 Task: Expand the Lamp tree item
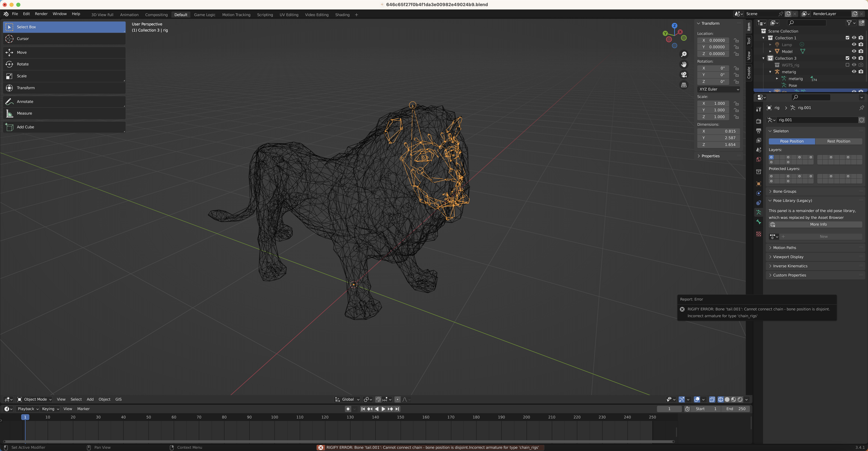click(x=770, y=44)
